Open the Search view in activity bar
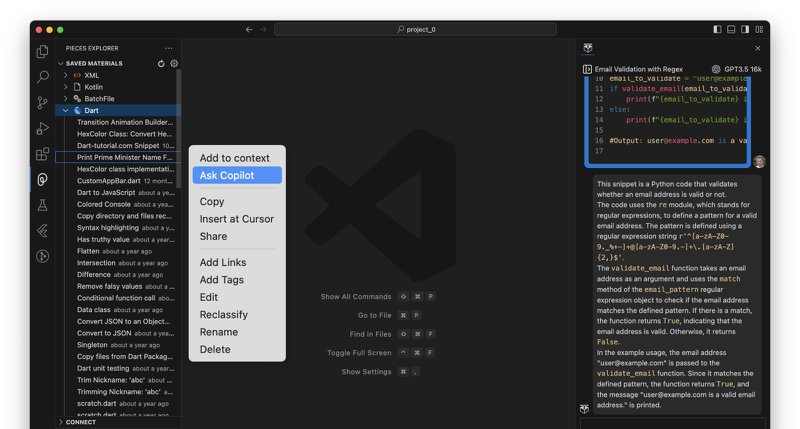 coord(43,77)
